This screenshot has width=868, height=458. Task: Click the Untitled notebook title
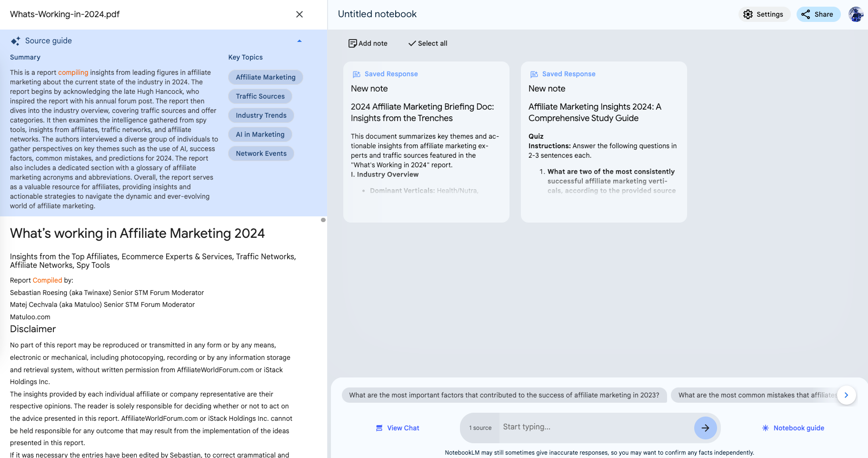pos(377,14)
